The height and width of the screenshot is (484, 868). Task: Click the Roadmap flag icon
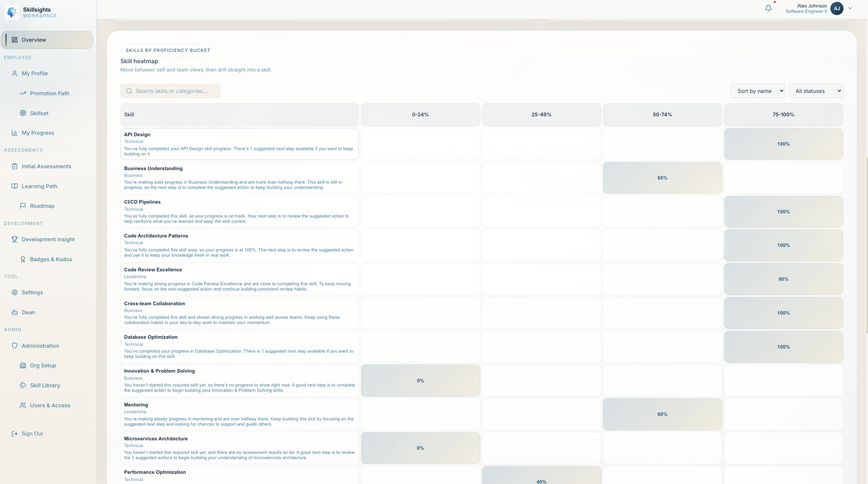point(23,206)
